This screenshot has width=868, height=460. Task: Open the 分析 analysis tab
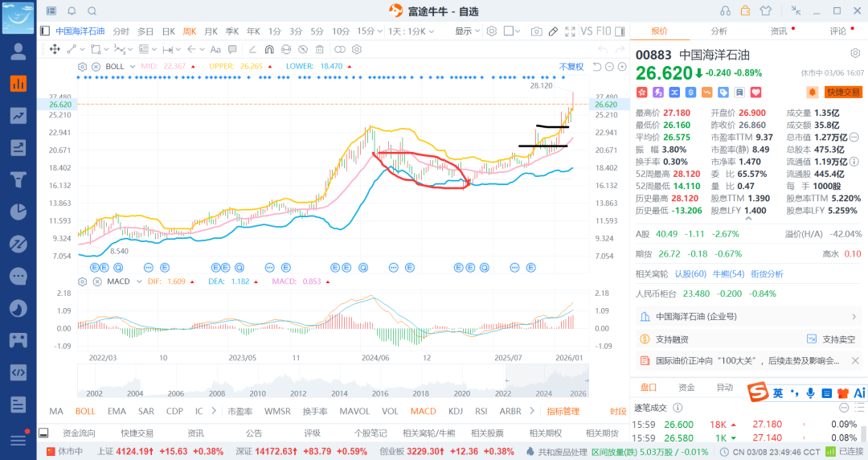[x=719, y=31]
